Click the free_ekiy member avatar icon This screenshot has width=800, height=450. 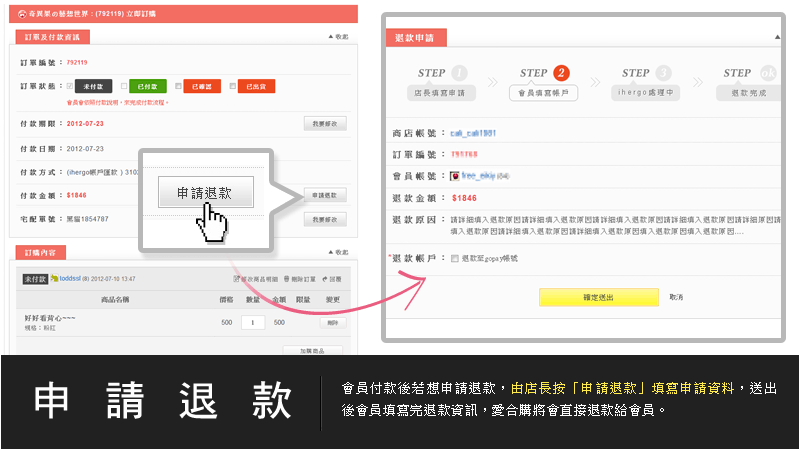[454, 176]
